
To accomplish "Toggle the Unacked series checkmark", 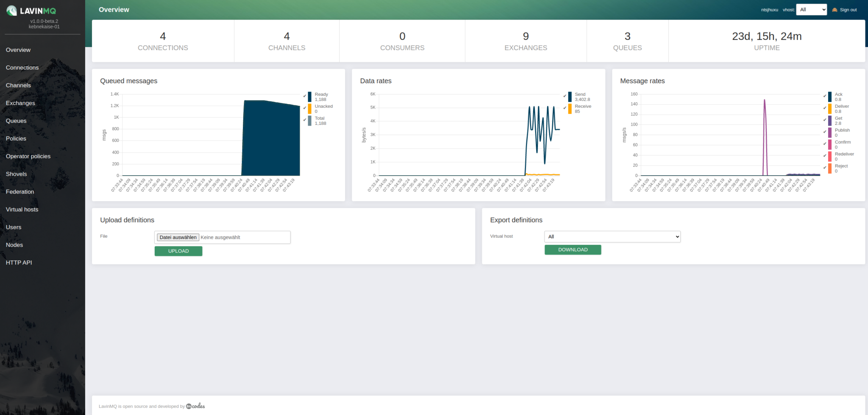I will coord(305,108).
